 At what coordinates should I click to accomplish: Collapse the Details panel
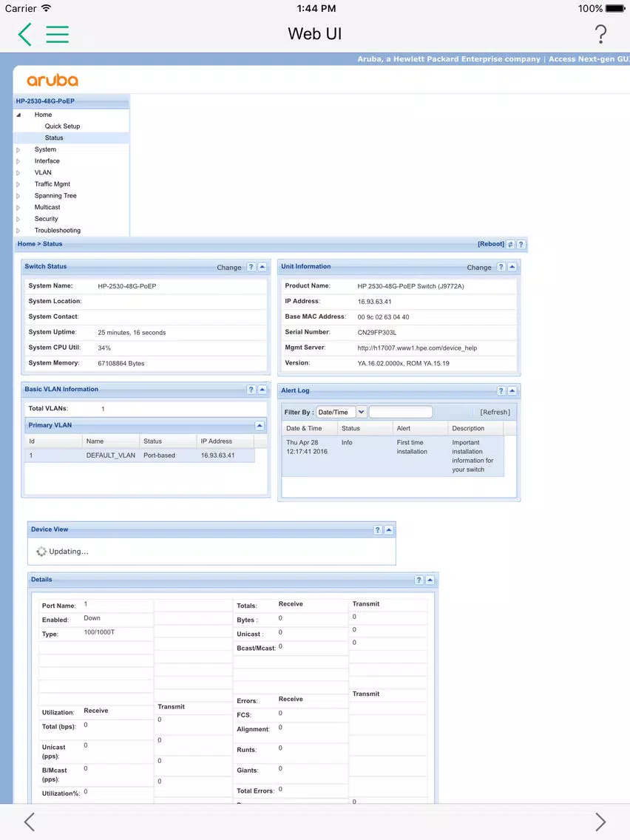430,580
